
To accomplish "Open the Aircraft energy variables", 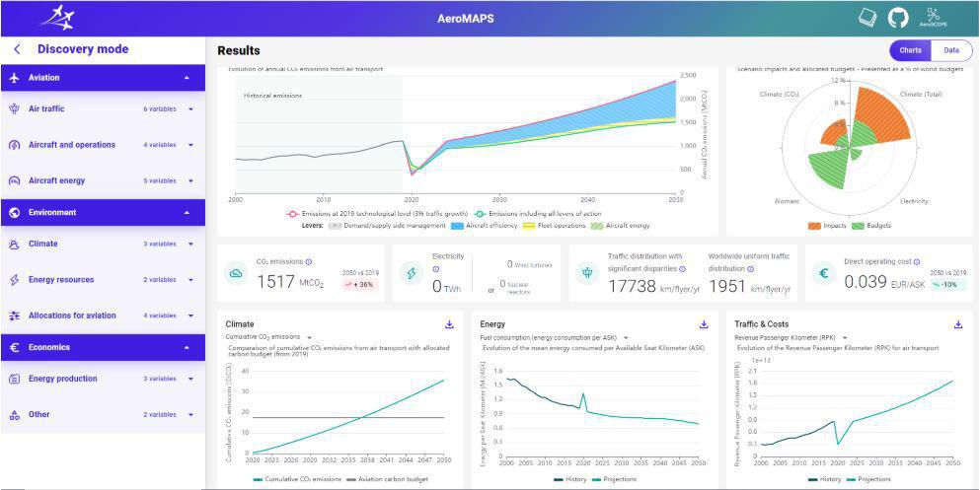I will tap(103, 181).
